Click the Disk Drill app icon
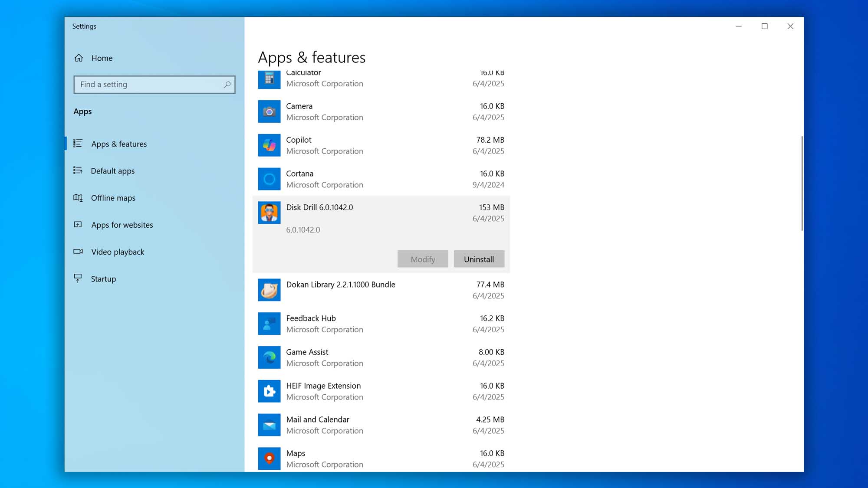The image size is (868, 488). point(269,213)
